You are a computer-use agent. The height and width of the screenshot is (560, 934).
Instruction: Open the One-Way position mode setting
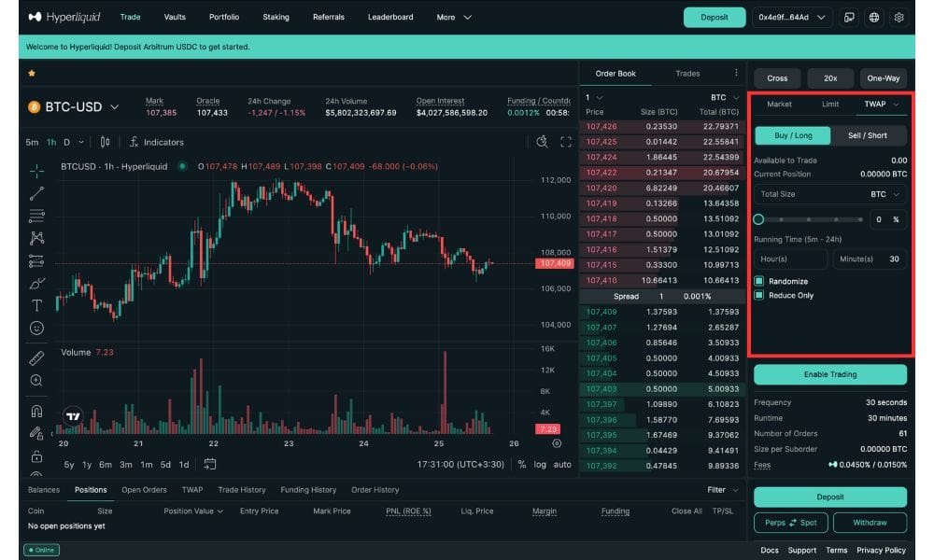pos(884,78)
